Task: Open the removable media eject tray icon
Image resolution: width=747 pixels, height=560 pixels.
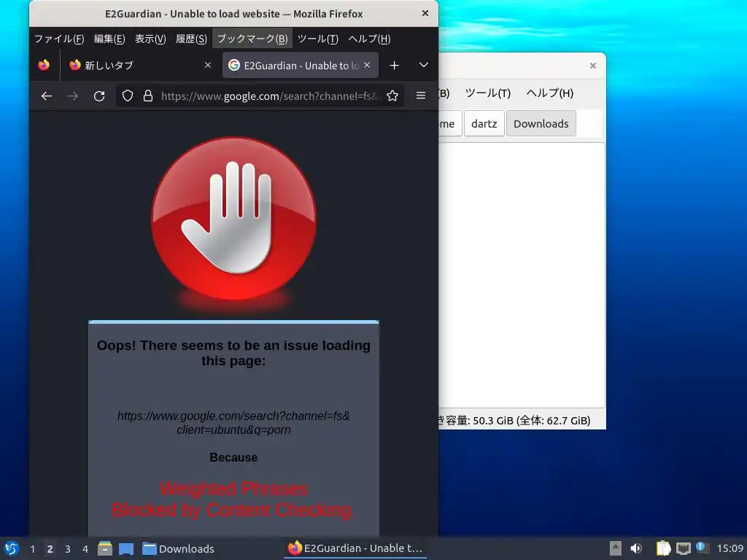Action: 616,548
